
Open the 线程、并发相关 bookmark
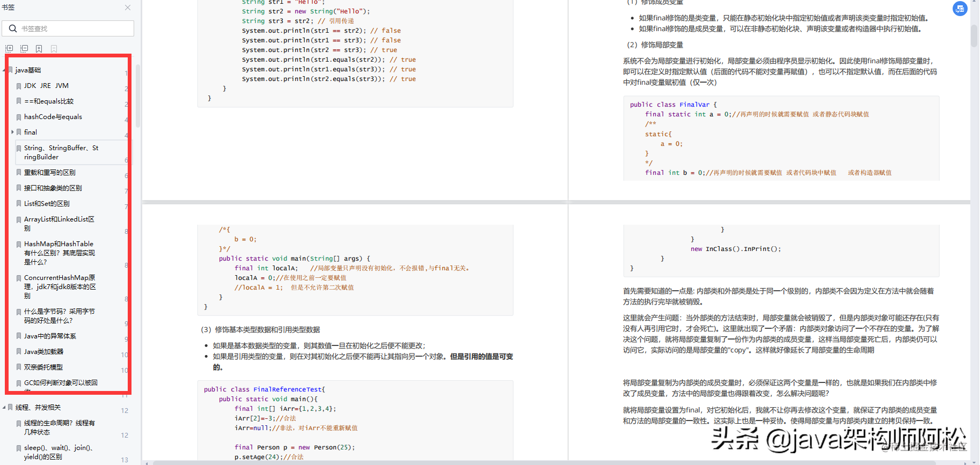point(38,408)
